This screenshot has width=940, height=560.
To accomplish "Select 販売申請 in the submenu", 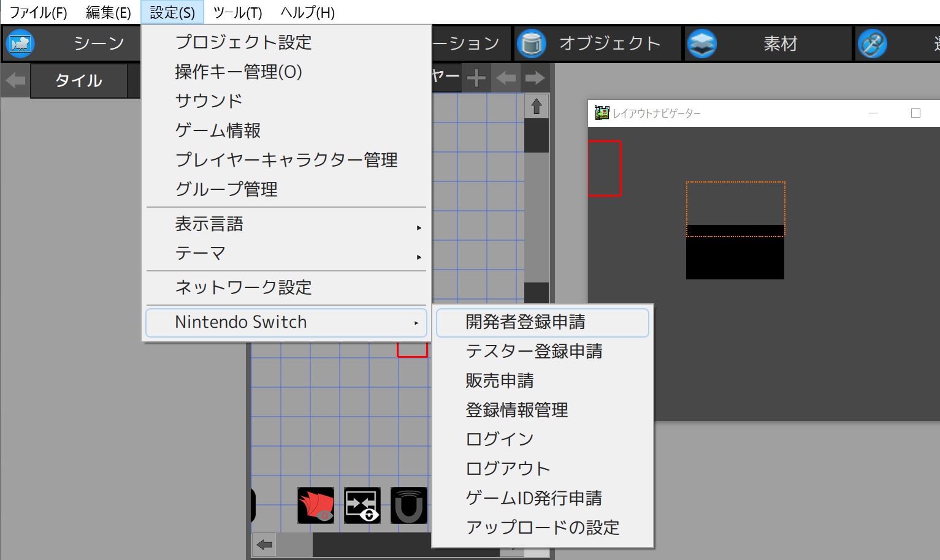I will point(543,381).
